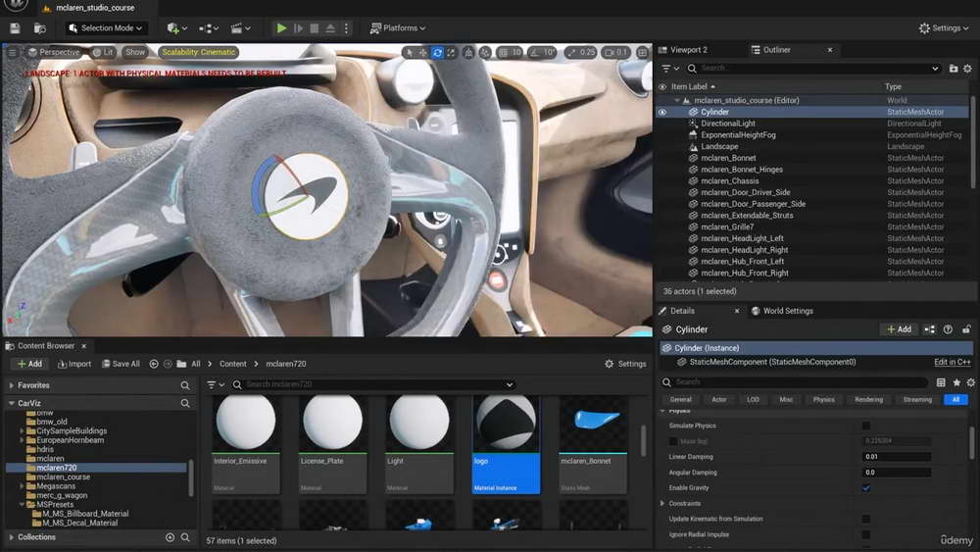Screen dimensions: 980x552
Task: Click the Outliner search field
Action: pyautogui.click(x=812, y=69)
